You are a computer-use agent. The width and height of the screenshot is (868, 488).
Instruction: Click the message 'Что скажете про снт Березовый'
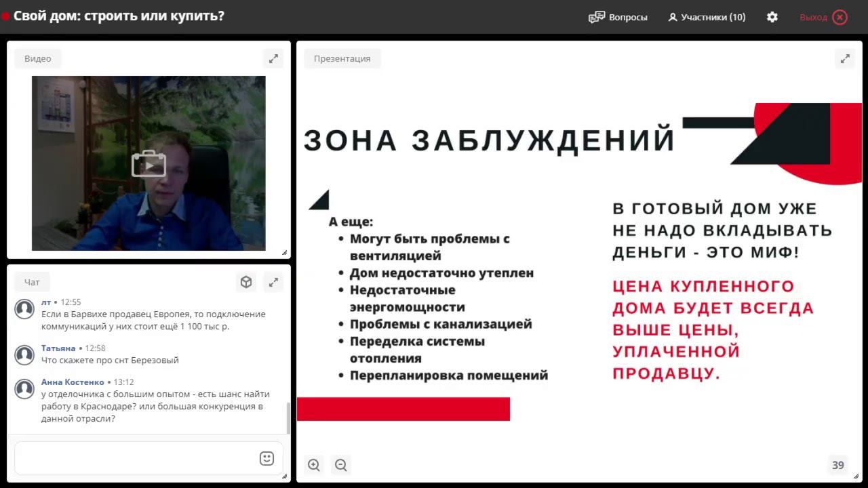pos(110,361)
